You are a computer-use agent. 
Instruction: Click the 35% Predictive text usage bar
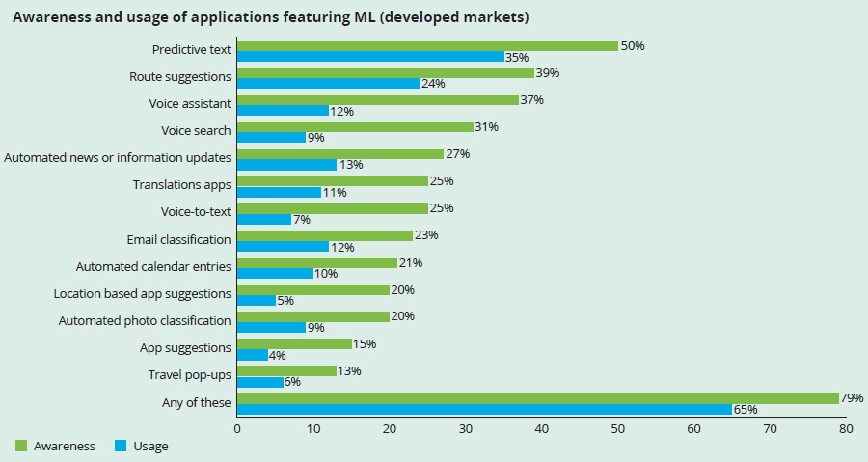(370, 57)
